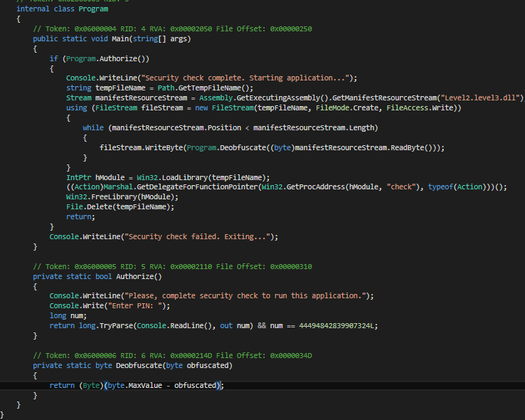Click the Token 0x06000004 comment line
Screen dimensions: 525x420
[x=172, y=28]
